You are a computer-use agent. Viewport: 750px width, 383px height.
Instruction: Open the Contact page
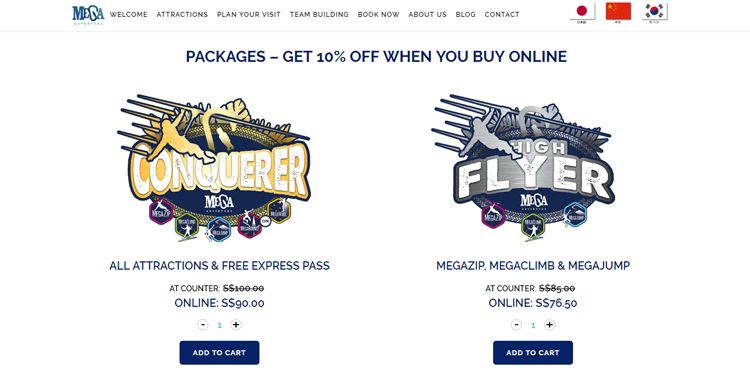tap(502, 14)
